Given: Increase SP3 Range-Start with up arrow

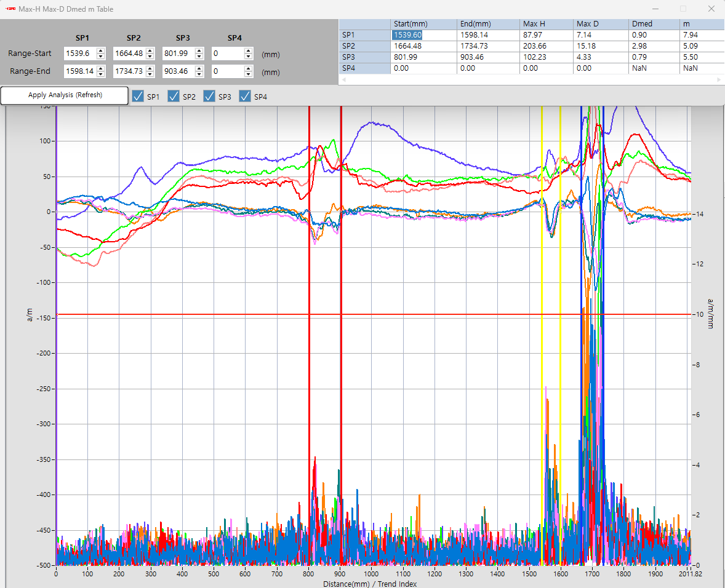Looking at the screenshot, I should click(199, 51).
